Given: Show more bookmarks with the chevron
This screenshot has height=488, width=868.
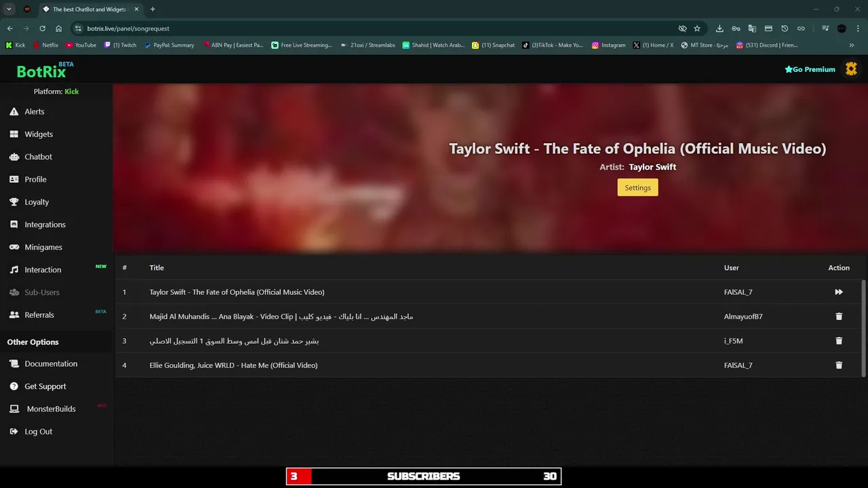Looking at the screenshot, I should click(x=852, y=45).
